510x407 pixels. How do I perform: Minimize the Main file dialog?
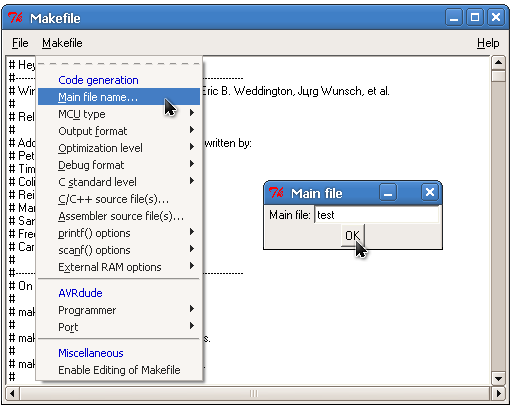[388, 193]
